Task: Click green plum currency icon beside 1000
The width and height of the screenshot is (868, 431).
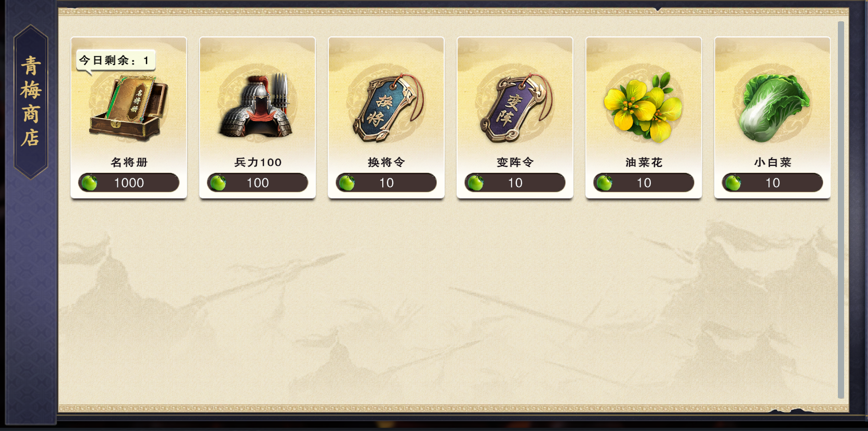Action: (89, 182)
